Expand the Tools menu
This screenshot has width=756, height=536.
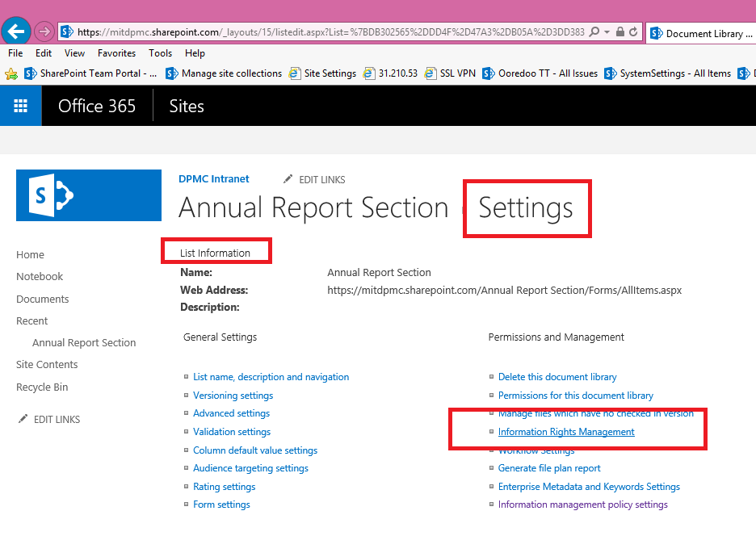click(x=160, y=52)
